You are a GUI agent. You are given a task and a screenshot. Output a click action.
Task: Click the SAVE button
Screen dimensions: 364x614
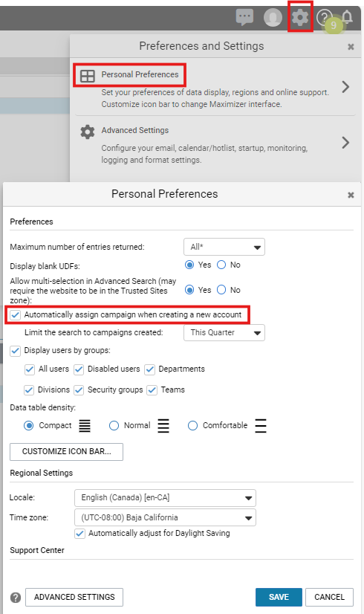tap(279, 597)
